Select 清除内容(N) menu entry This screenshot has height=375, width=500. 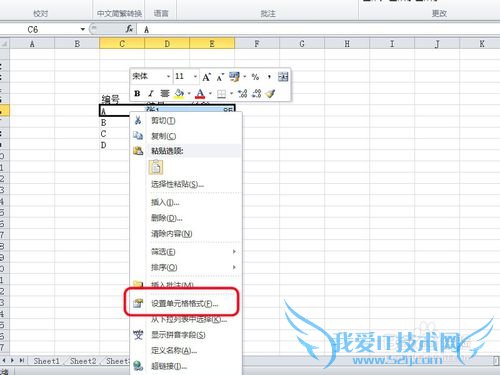pyautogui.click(x=186, y=234)
